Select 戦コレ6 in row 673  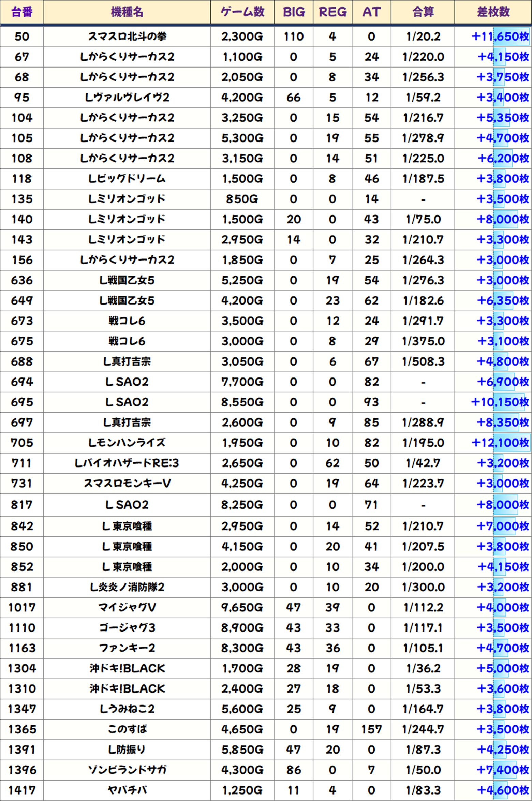pos(127,321)
